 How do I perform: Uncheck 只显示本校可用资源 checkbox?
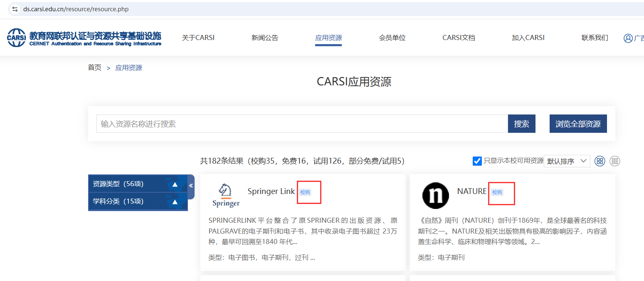(477, 161)
